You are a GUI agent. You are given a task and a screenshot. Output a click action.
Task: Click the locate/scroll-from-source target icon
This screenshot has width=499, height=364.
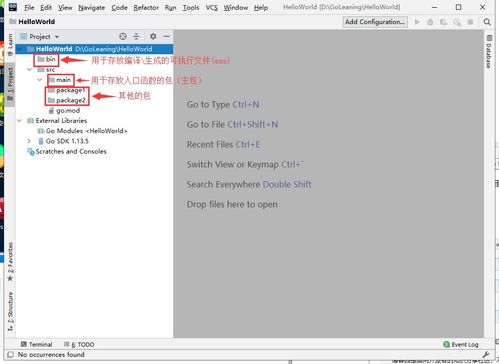pyautogui.click(x=123, y=36)
